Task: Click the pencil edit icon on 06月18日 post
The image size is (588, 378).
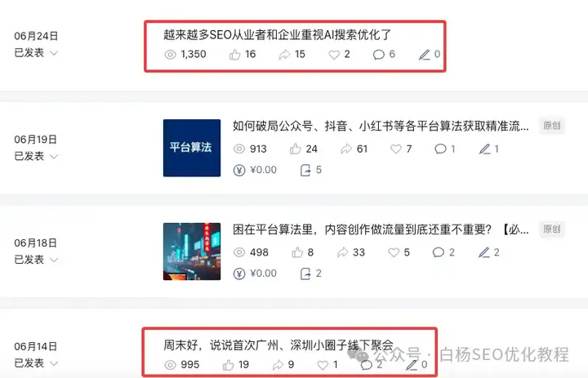Action: pyautogui.click(x=484, y=252)
